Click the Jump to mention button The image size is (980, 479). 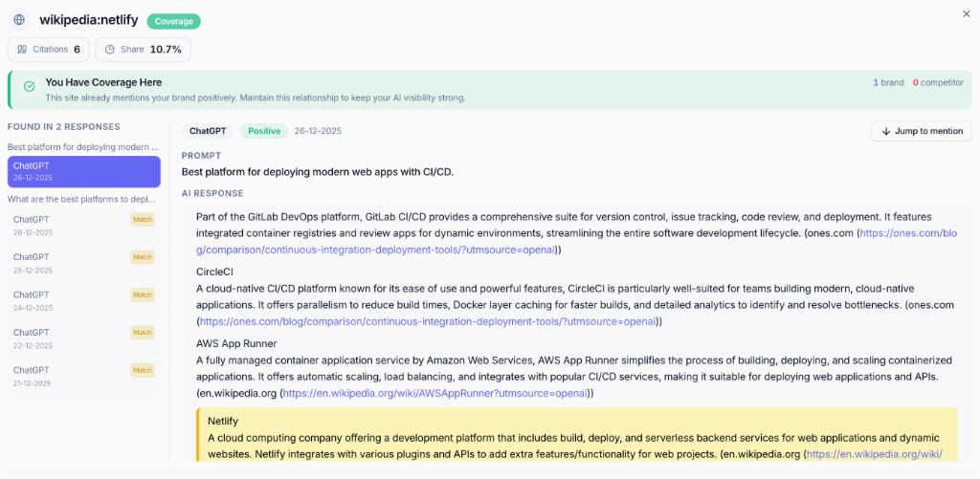pos(922,131)
